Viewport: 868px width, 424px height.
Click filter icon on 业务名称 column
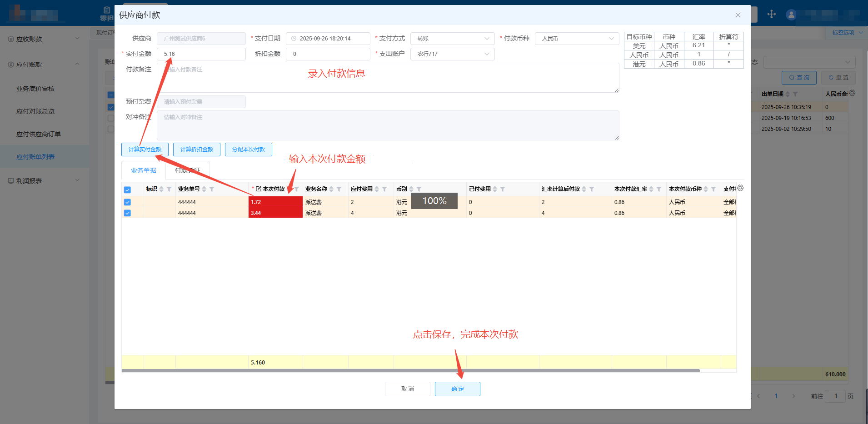click(339, 189)
